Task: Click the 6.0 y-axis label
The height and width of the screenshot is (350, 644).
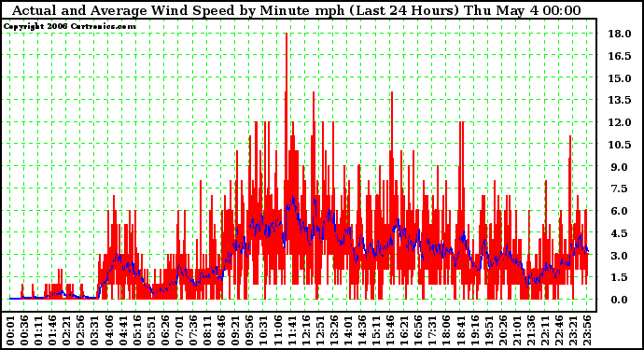Action: (x=620, y=211)
